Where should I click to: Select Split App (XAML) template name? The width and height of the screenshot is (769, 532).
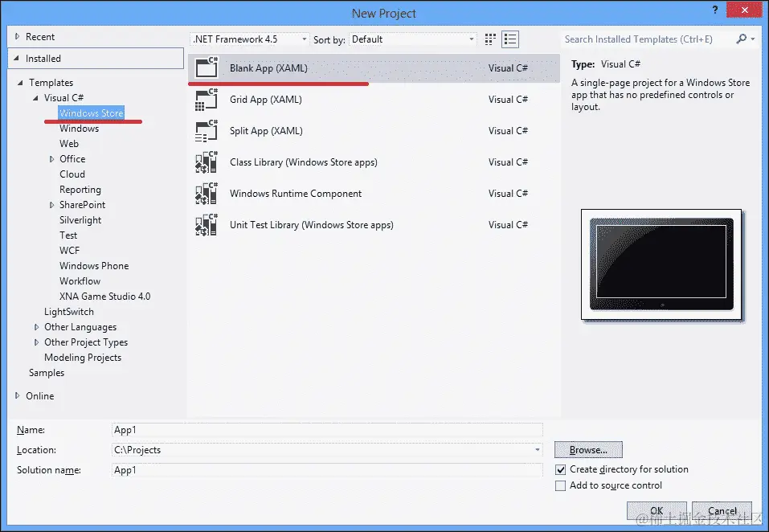[x=266, y=130]
